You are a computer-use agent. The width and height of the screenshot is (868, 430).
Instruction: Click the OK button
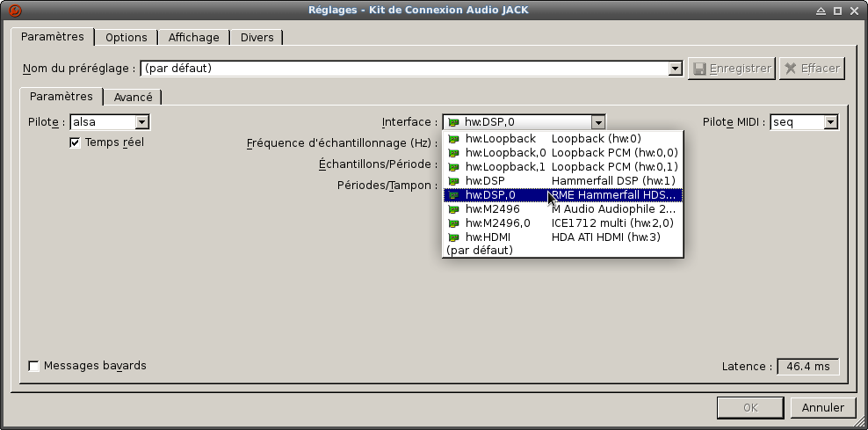pos(750,408)
